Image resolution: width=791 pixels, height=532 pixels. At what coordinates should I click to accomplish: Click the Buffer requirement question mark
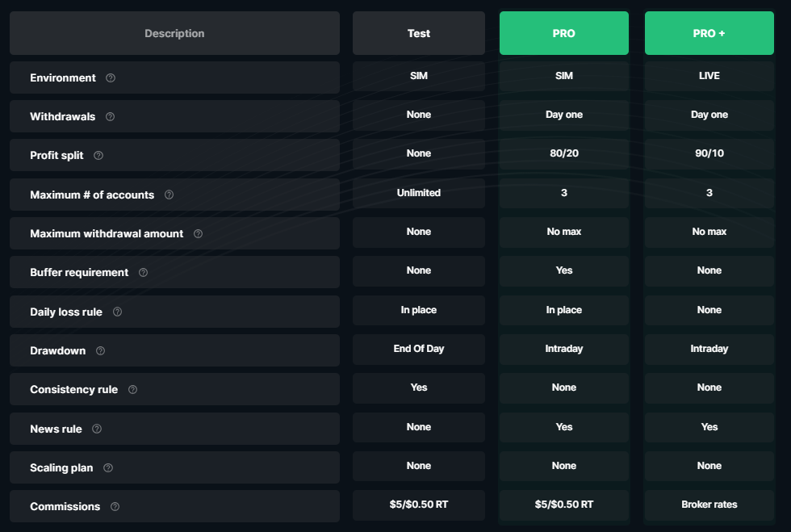pyautogui.click(x=143, y=273)
